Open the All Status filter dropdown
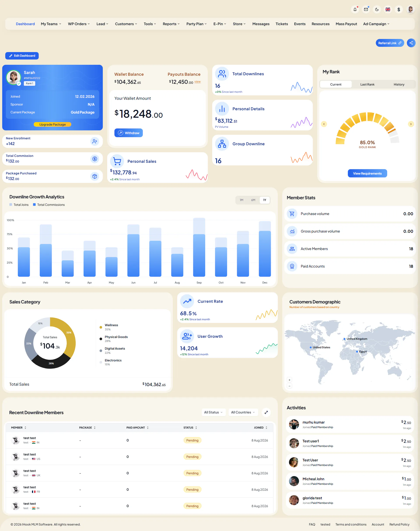This screenshot has width=420, height=531. coord(213,412)
